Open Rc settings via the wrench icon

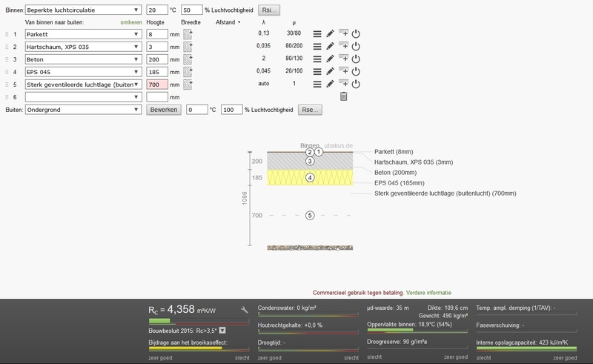[245, 310]
